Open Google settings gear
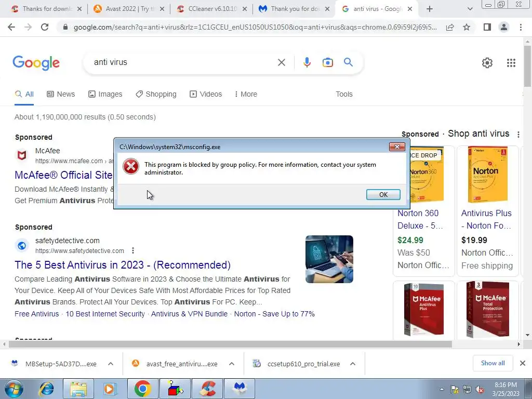Screen dimensions: 532x399 (487, 63)
